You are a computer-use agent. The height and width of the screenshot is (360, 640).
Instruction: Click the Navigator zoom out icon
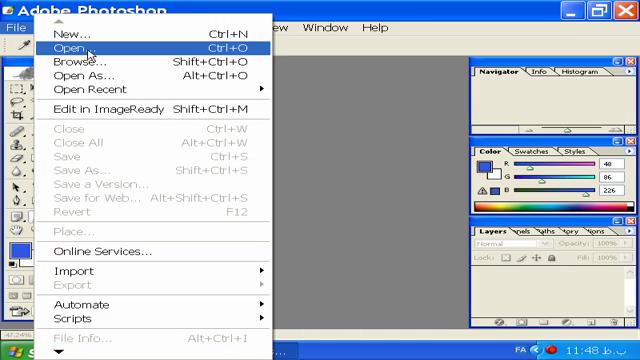coord(529,130)
